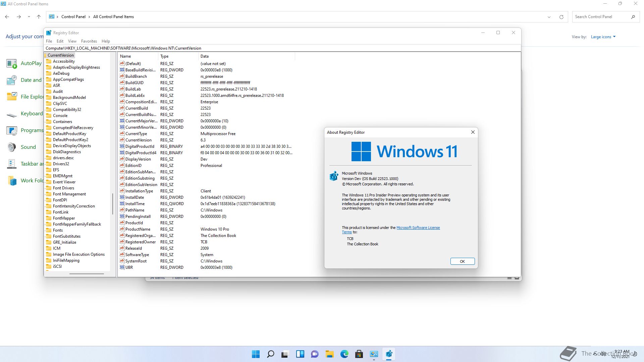Viewport: 644px width, 362px height.
Task: Select BuildLabEx registry value
Action: [135, 96]
